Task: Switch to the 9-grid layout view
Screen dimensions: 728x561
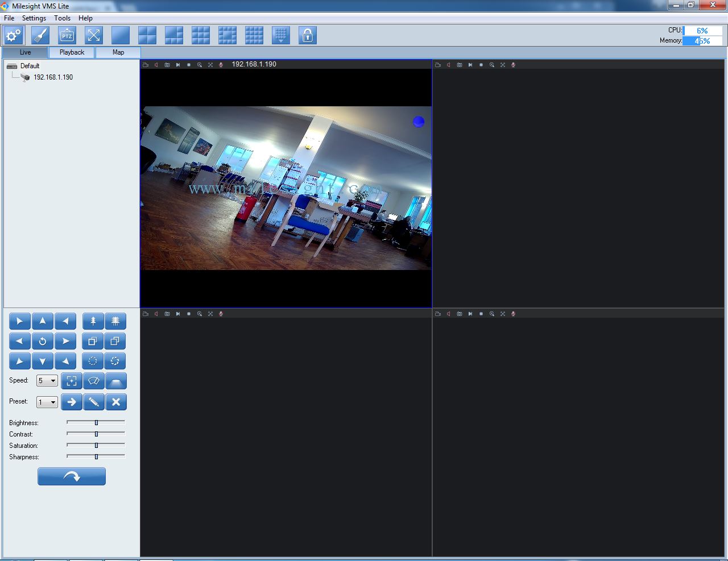Action: (x=201, y=35)
